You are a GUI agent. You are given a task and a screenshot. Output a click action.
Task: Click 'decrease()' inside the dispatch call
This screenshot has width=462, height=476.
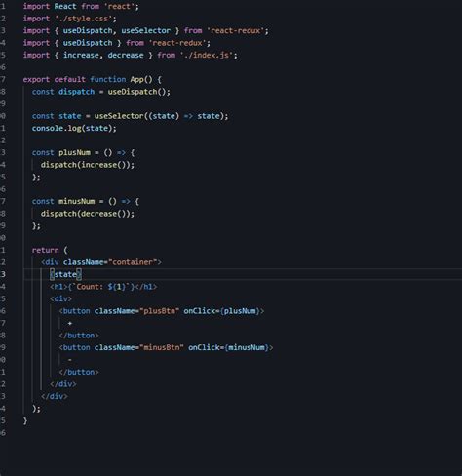click(103, 214)
